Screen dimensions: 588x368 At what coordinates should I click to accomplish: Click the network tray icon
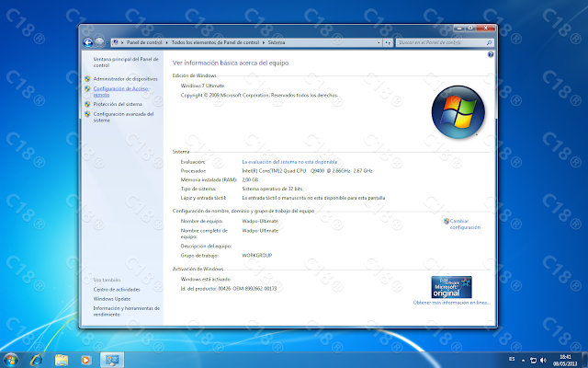533,361
